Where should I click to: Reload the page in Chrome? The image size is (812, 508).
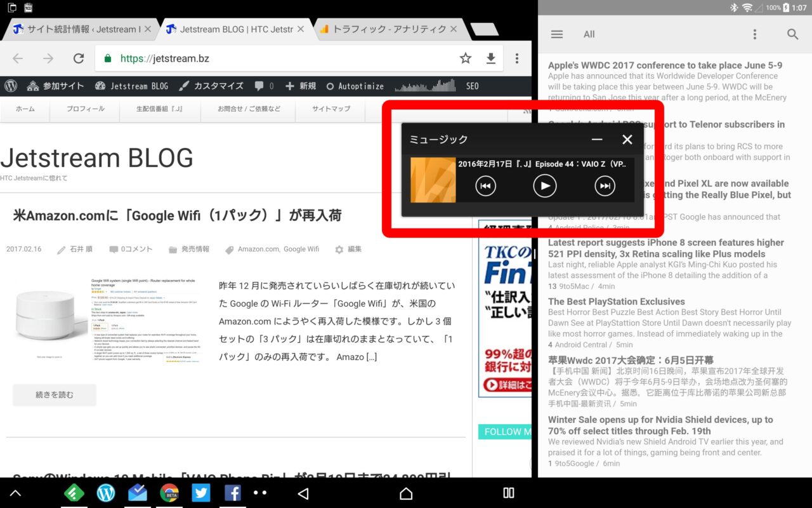[x=79, y=58]
